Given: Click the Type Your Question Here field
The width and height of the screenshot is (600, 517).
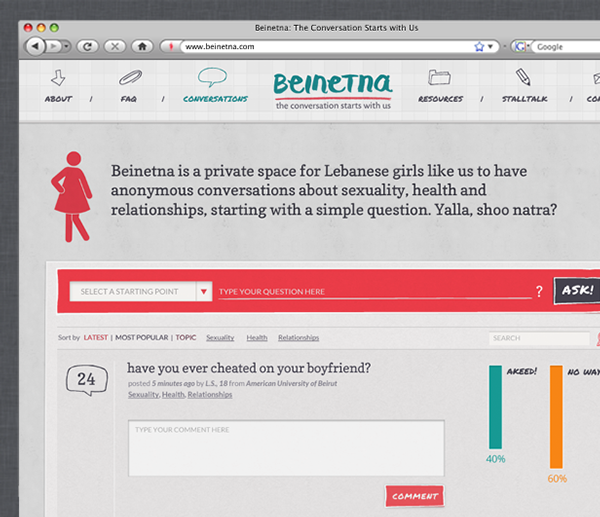Looking at the screenshot, I should point(375,292).
